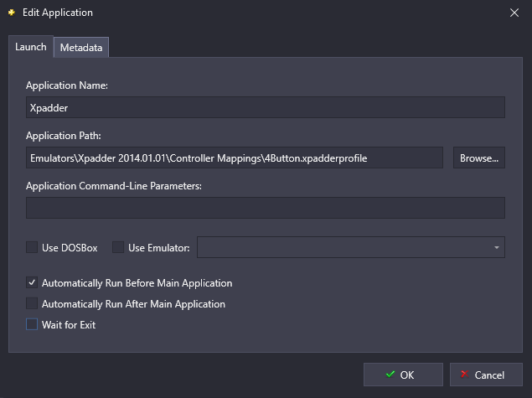
Task: Focus the Application Path text field
Action: pos(235,158)
